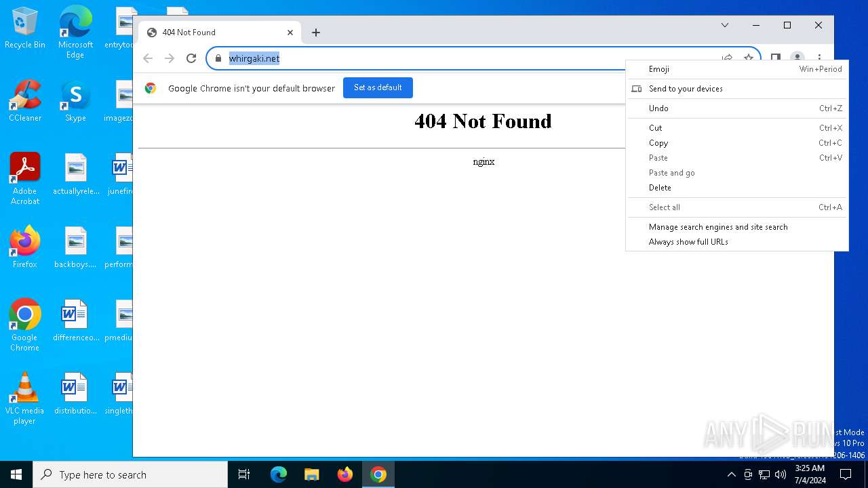Select the distributio... Word document

(x=75, y=394)
